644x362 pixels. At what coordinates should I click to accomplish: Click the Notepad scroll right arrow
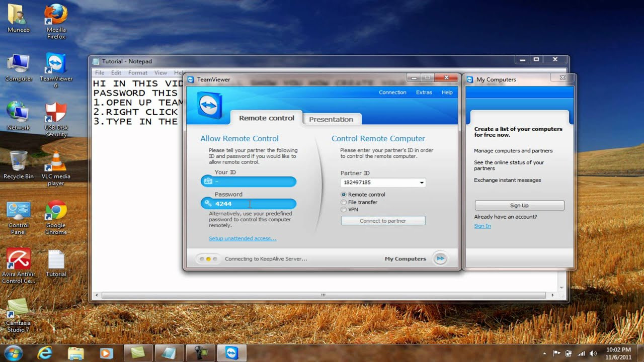(552, 295)
